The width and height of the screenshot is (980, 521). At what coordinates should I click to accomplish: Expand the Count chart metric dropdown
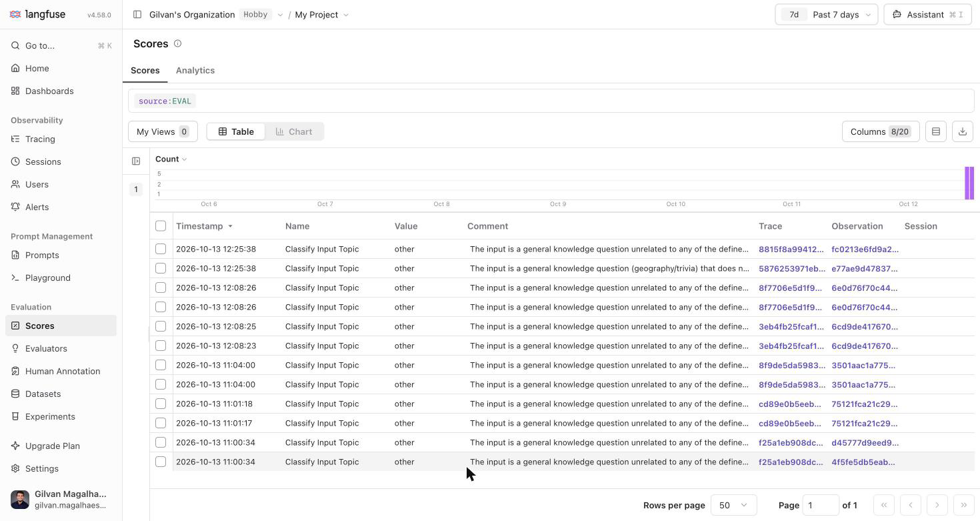coord(171,159)
